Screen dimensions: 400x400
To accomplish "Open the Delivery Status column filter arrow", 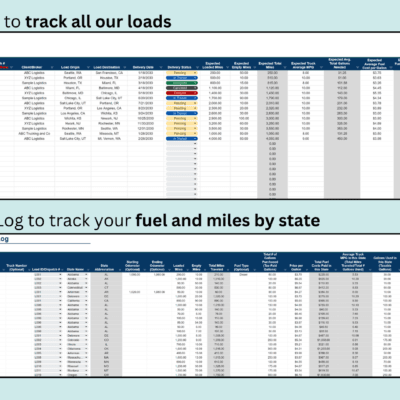I will [196, 67].
